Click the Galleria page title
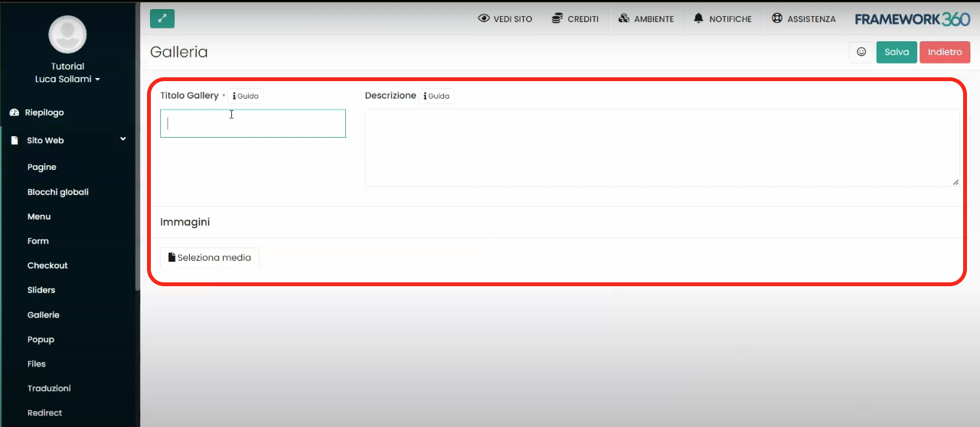 [x=179, y=52]
